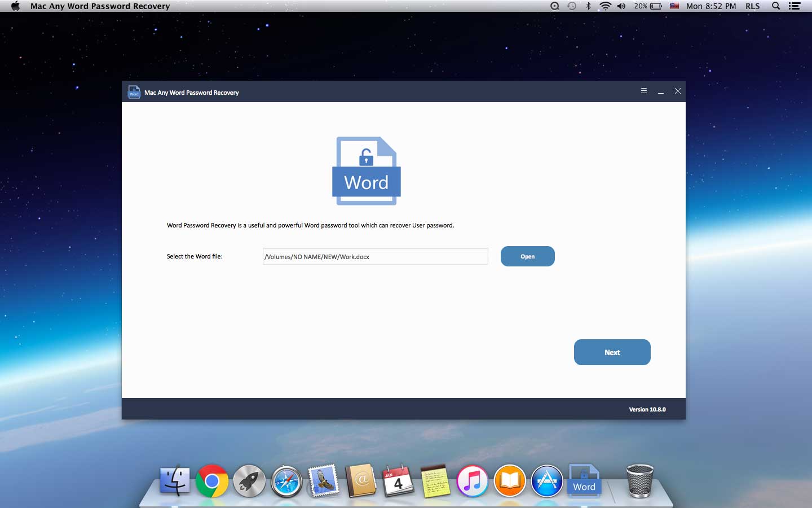Open Mac Any Word Password Recovery menu
Screen dimensions: 812x508
(x=100, y=6)
